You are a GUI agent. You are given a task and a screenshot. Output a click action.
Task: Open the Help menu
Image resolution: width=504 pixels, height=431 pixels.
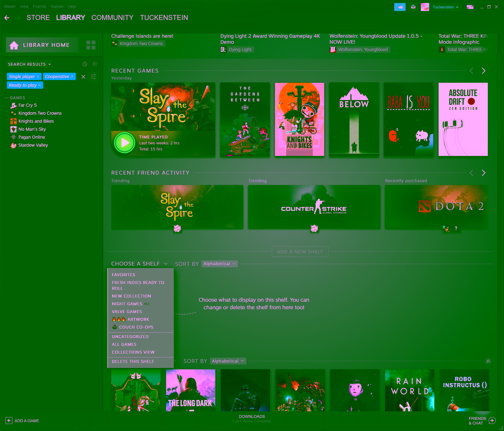[x=72, y=7]
